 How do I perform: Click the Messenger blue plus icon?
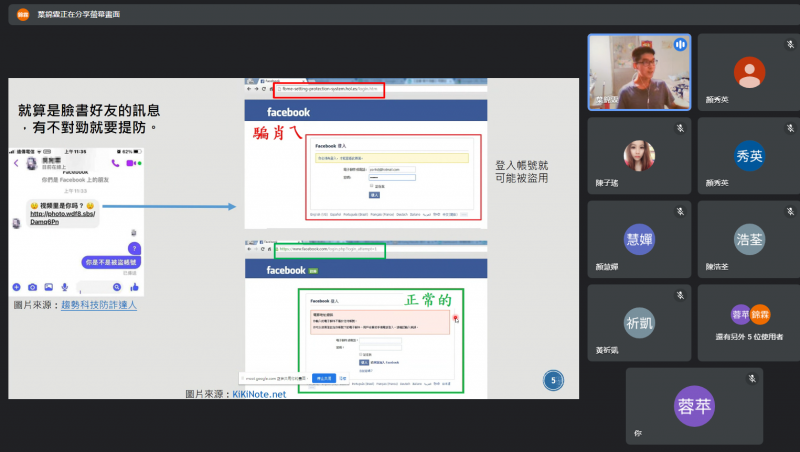coord(16,287)
